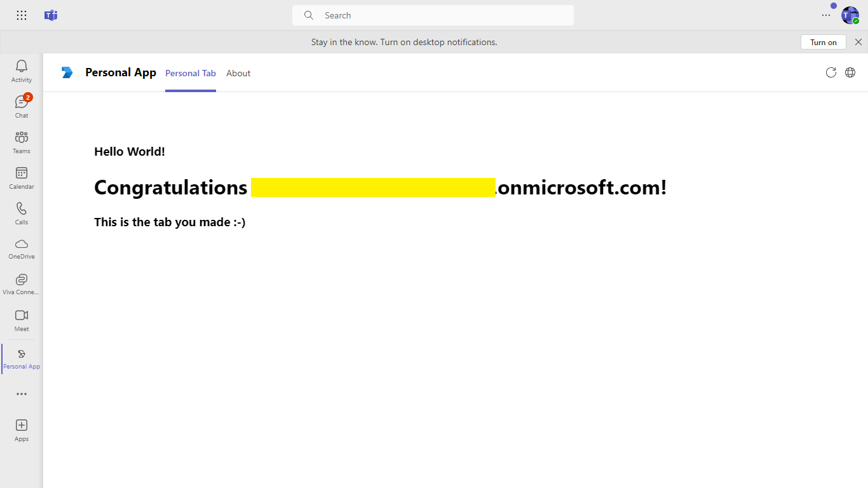Click the Personal App title
The height and width of the screenshot is (488, 868).
pos(121,72)
